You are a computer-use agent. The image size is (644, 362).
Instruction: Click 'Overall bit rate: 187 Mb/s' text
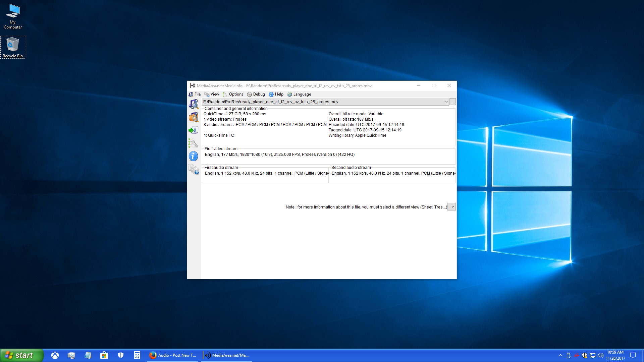pyautogui.click(x=351, y=119)
